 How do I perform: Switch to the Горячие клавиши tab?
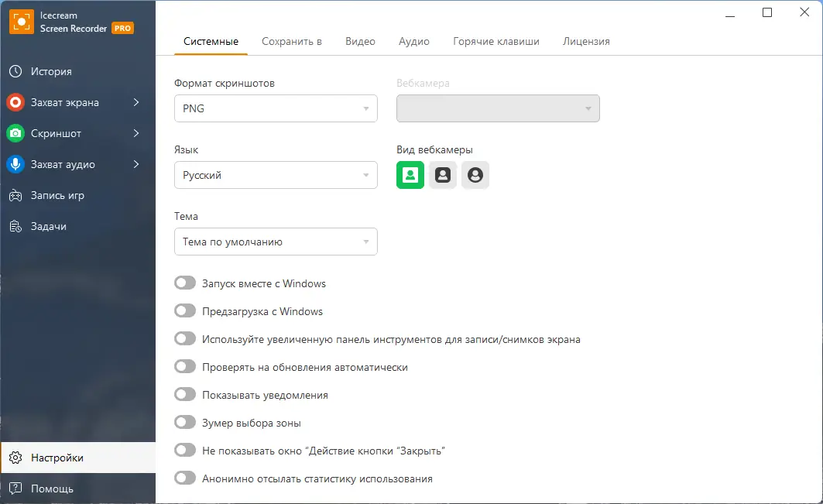[496, 42]
